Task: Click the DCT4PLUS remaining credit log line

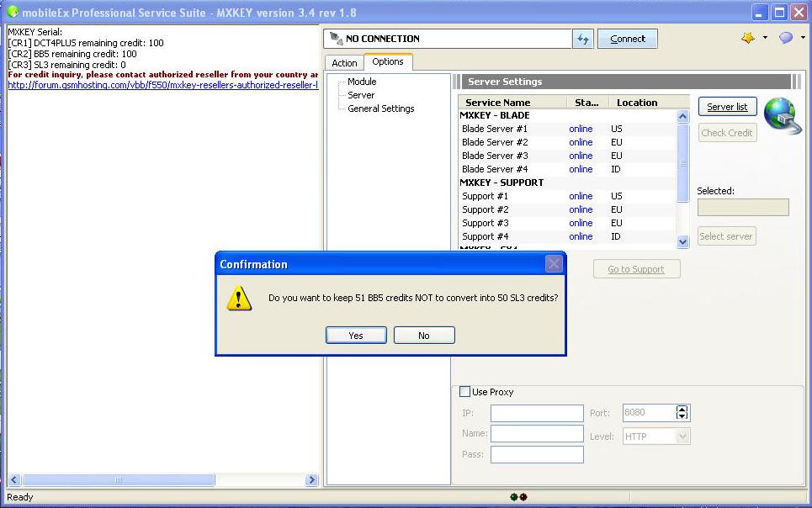Action: point(86,43)
